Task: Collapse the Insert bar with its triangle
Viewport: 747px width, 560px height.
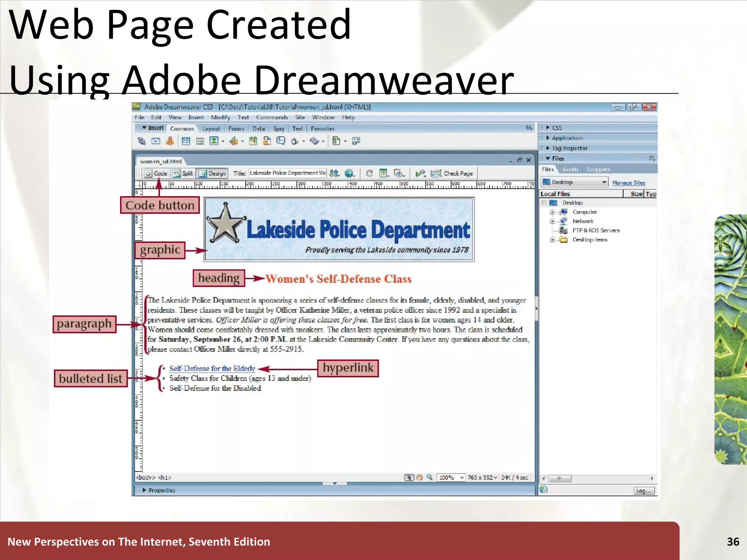Action: [x=144, y=128]
